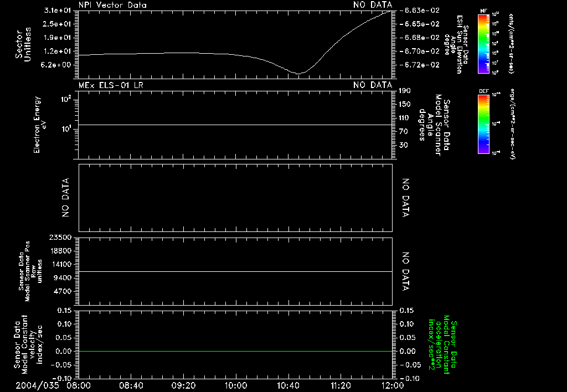This screenshot has width=567, height=392.
Task: Click the '09:20' time axis label
Action: [183, 385]
